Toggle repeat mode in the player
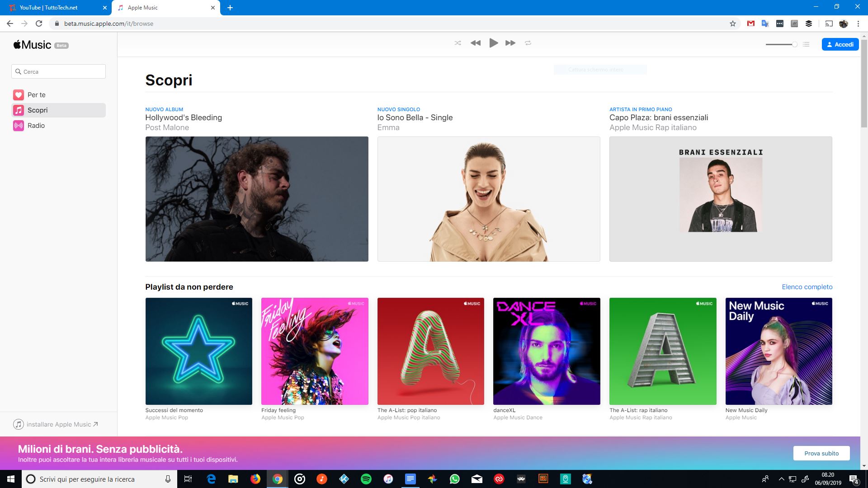This screenshot has width=868, height=488. pyautogui.click(x=528, y=43)
